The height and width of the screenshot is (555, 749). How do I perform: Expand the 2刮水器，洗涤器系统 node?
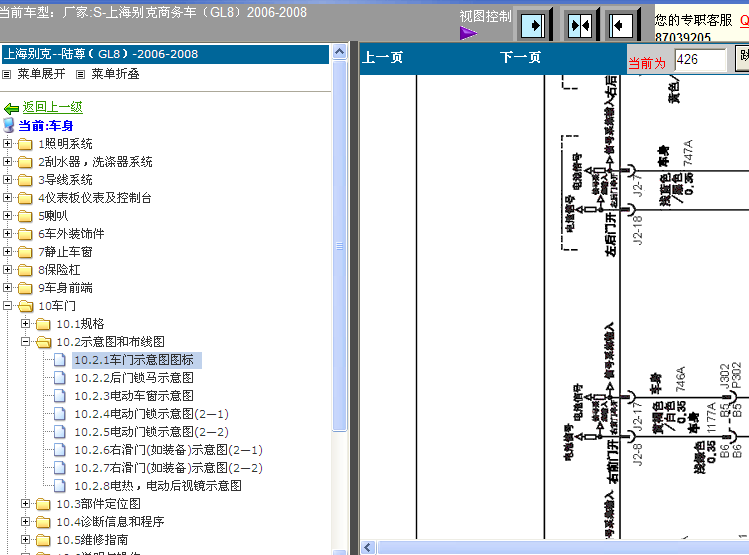tap(7, 161)
